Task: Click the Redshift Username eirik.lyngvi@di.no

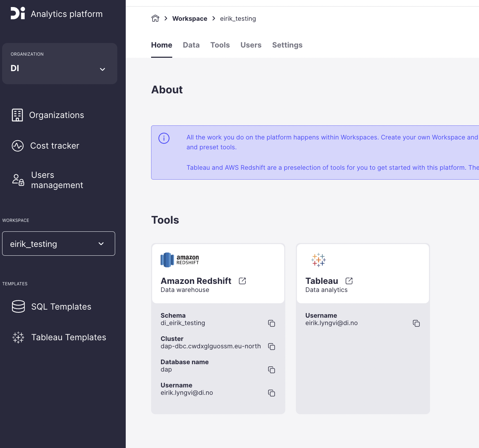Action: click(187, 393)
